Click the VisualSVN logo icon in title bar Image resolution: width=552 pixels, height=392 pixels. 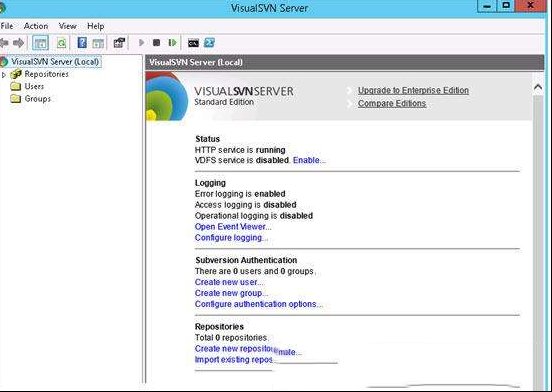[2, 8]
